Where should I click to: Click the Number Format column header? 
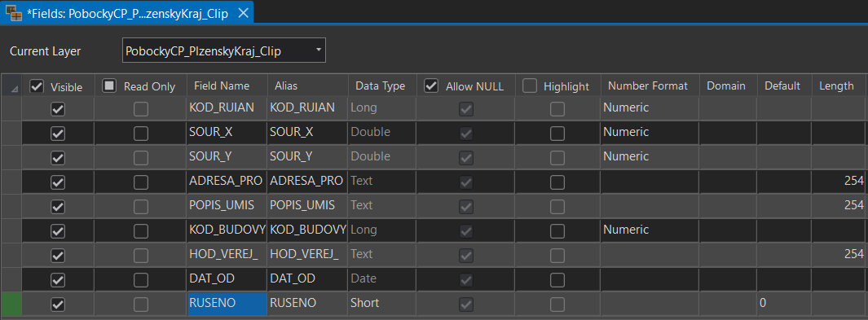point(650,85)
